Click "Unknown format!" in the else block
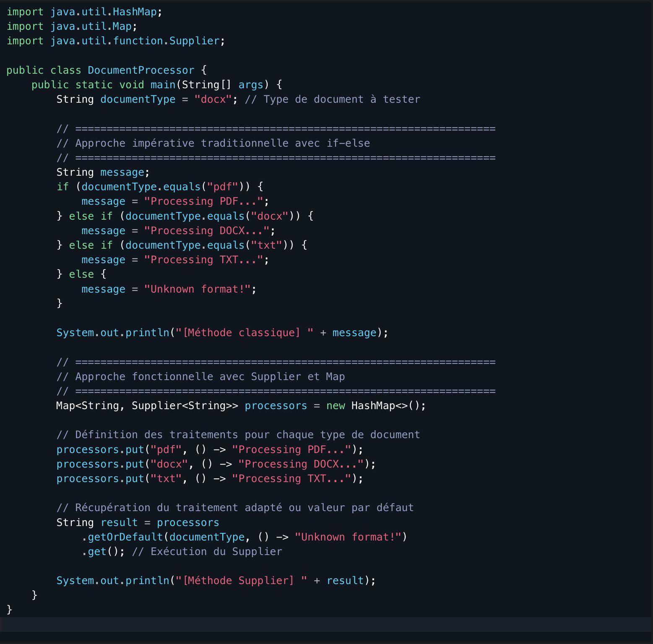 (197, 289)
